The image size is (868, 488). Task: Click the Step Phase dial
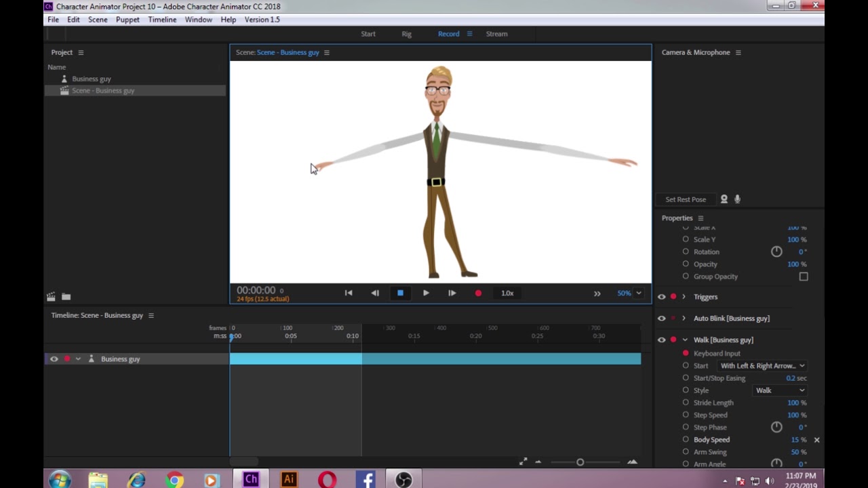click(x=776, y=427)
